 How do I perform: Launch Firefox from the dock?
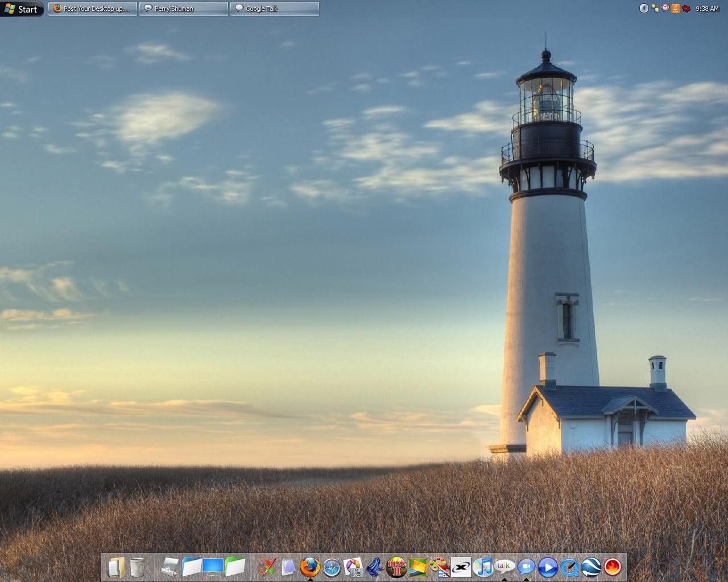(x=310, y=567)
